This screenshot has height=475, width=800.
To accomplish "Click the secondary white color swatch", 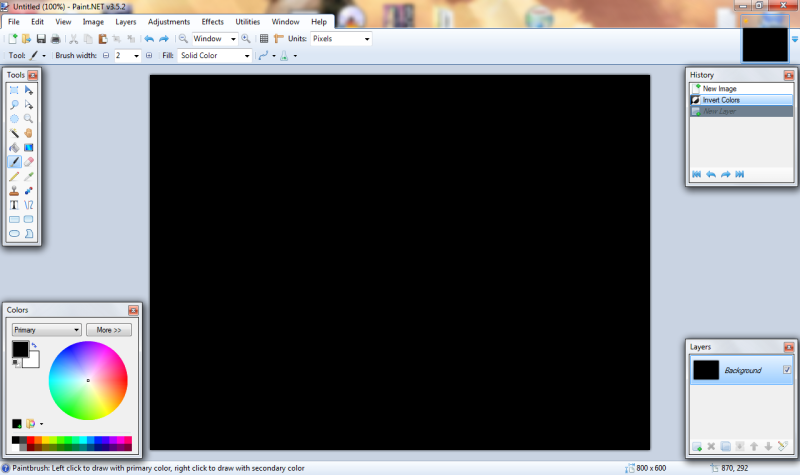I will (33, 361).
